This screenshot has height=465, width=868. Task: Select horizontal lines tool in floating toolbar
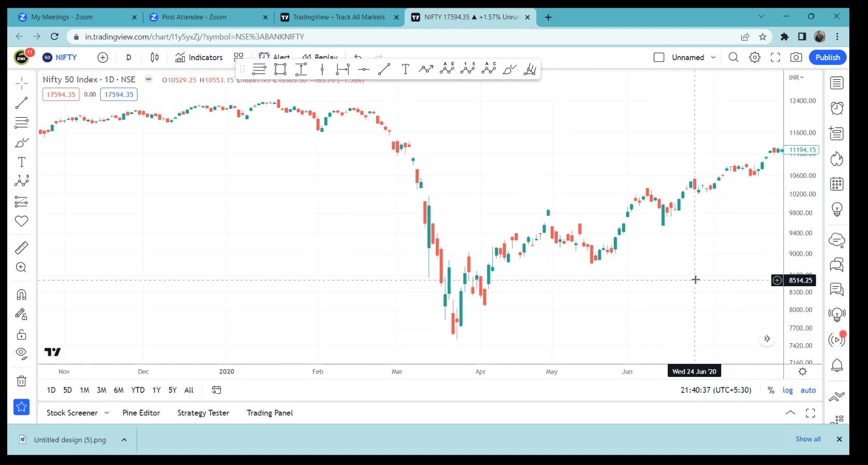[x=259, y=69]
